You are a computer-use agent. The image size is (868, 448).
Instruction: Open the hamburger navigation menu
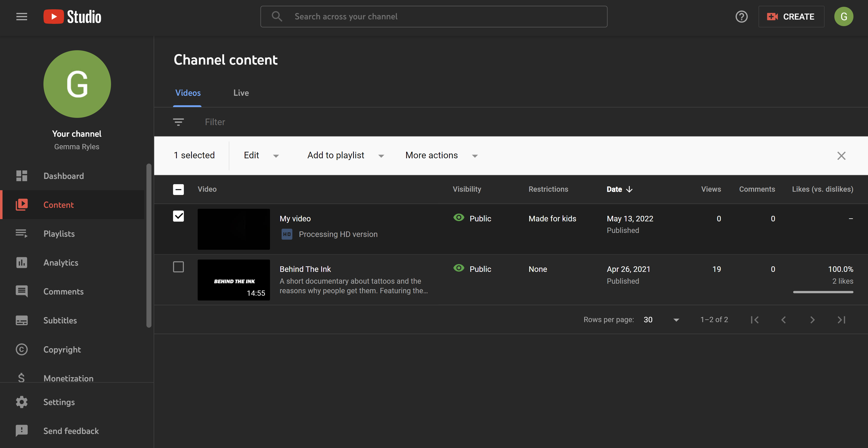pyautogui.click(x=22, y=17)
